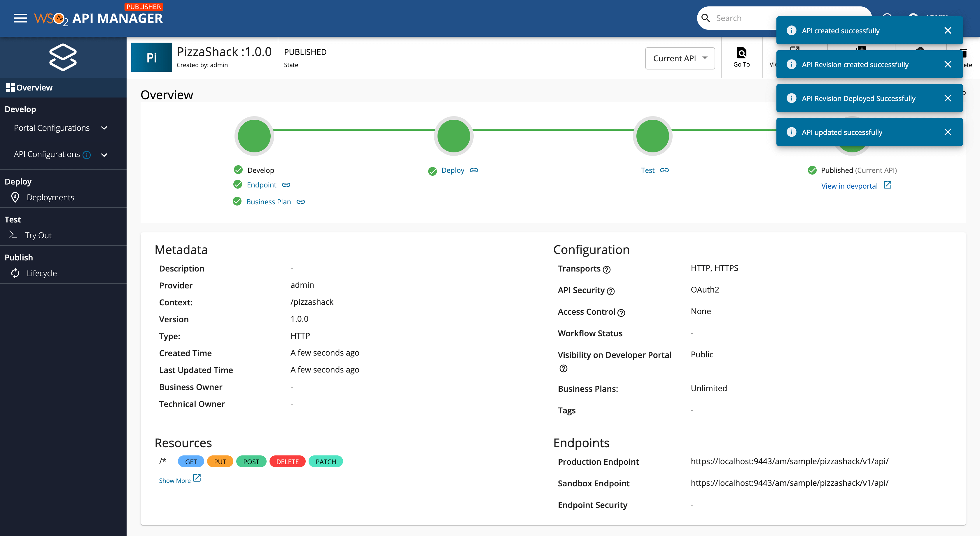The width and height of the screenshot is (980, 536).
Task: Expand the Portal Configurations section
Action: pyautogui.click(x=104, y=128)
